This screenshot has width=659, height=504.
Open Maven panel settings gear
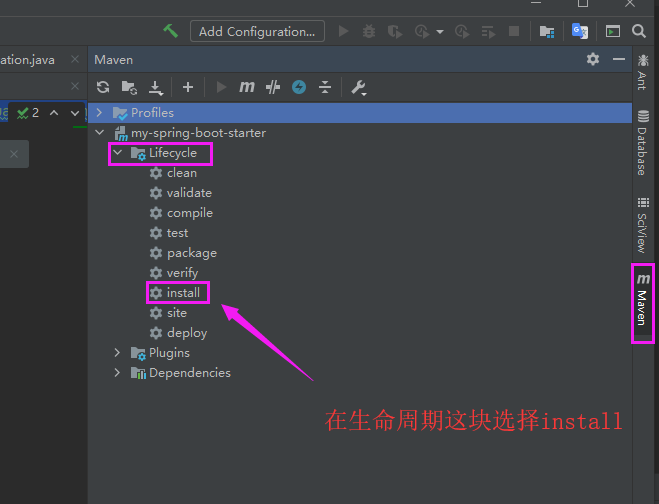(593, 59)
